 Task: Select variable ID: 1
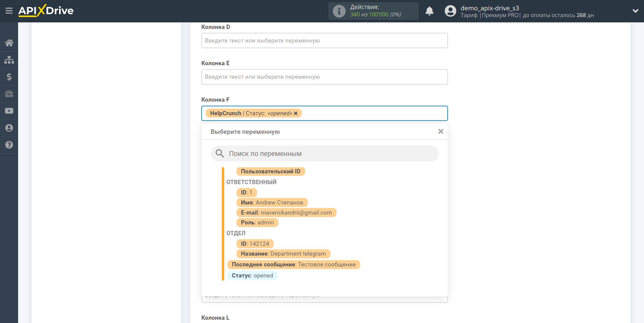click(247, 193)
